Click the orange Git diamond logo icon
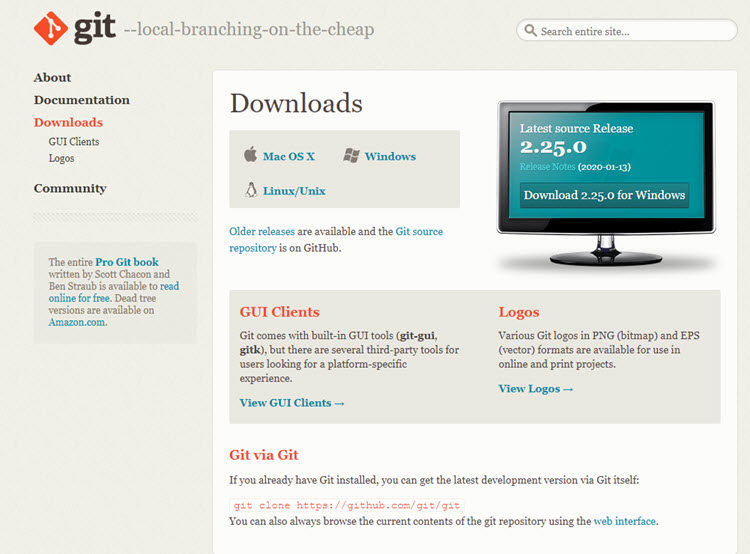This screenshot has height=554, width=750. point(51,28)
